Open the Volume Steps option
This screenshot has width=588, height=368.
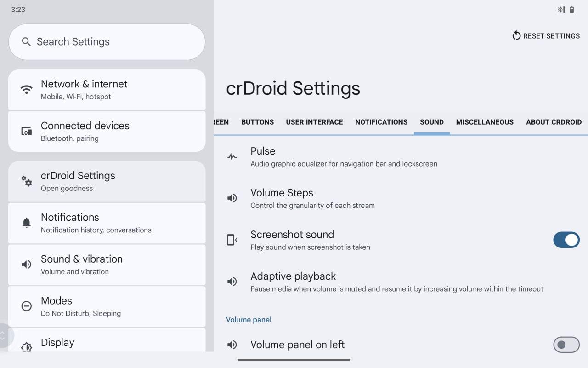(401, 198)
